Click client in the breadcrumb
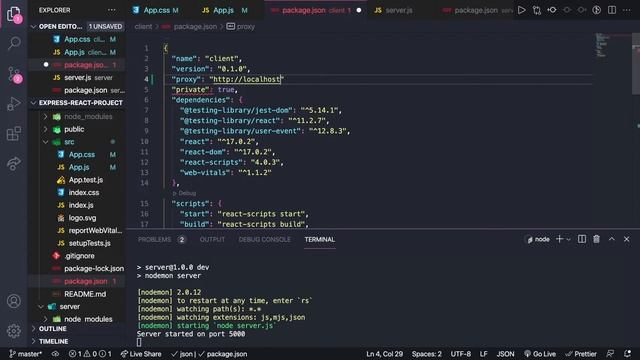Image resolution: width=640 pixels, height=360 pixels. click(x=143, y=27)
